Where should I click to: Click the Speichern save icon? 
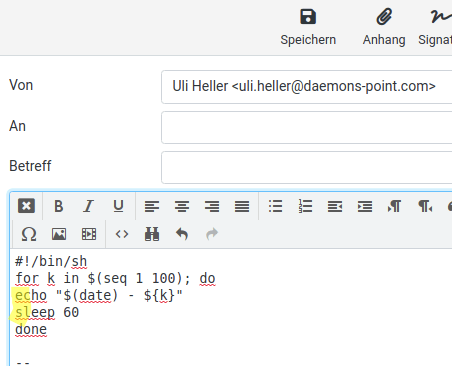click(308, 17)
